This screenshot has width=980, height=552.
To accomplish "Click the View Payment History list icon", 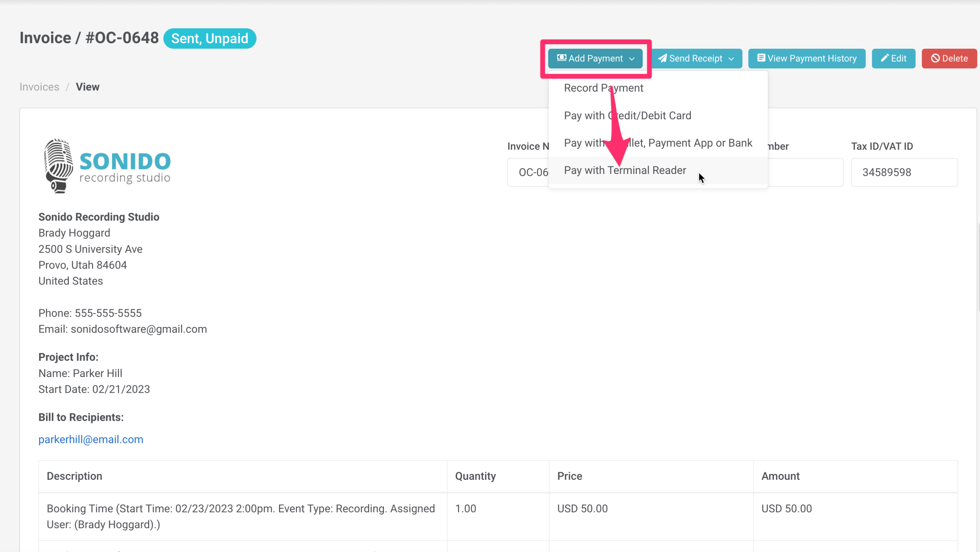I will tap(761, 58).
